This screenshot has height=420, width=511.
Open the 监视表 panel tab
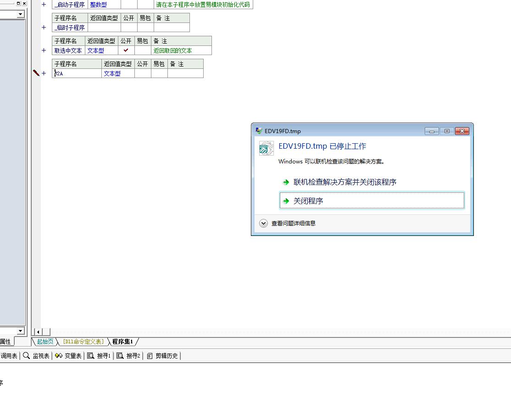coord(36,356)
